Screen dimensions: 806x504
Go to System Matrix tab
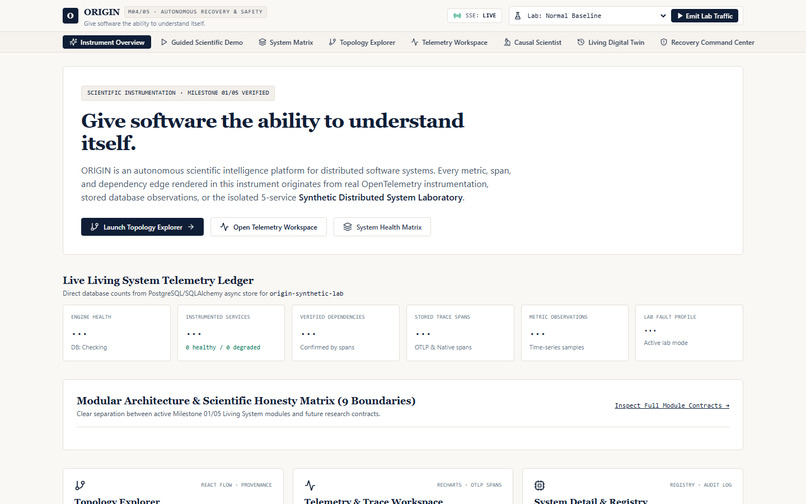286,42
